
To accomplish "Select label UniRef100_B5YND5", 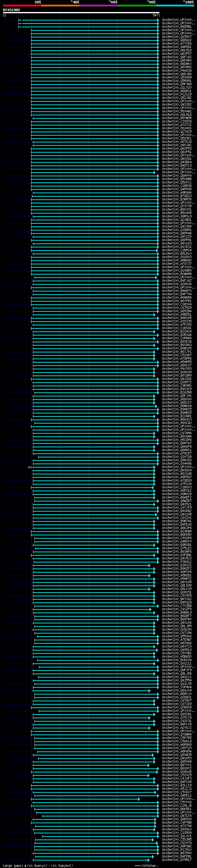I will point(177,118).
